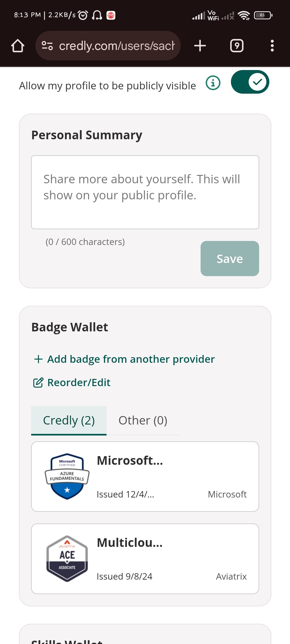
Task: Open the Azure Fundamentals badge image
Action: tap(67, 477)
